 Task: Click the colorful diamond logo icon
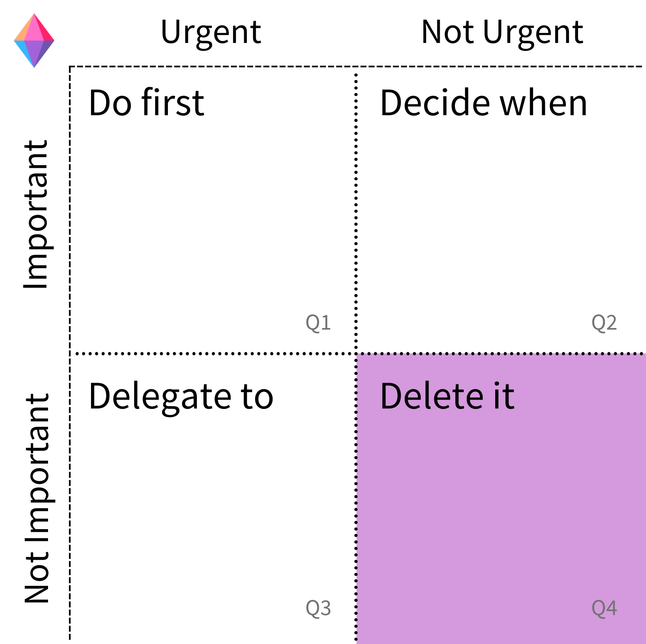coord(34,41)
